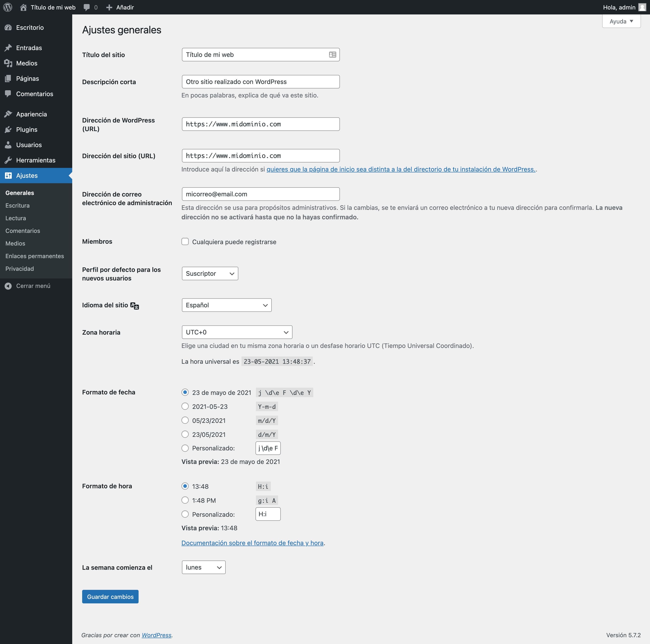The height and width of the screenshot is (644, 650).
Task: Click the admin avatar icon
Action: tap(642, 7)
